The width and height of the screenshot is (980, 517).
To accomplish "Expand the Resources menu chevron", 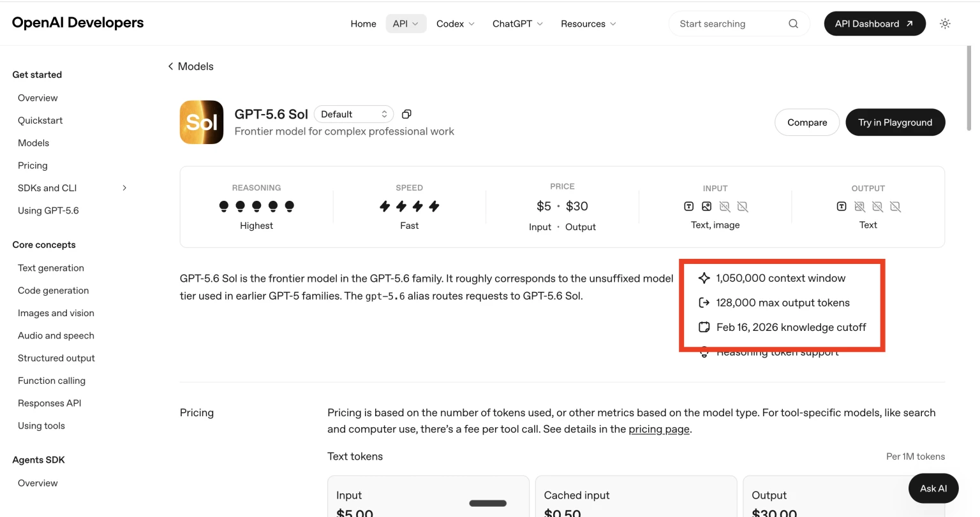I will click(613, 24).
